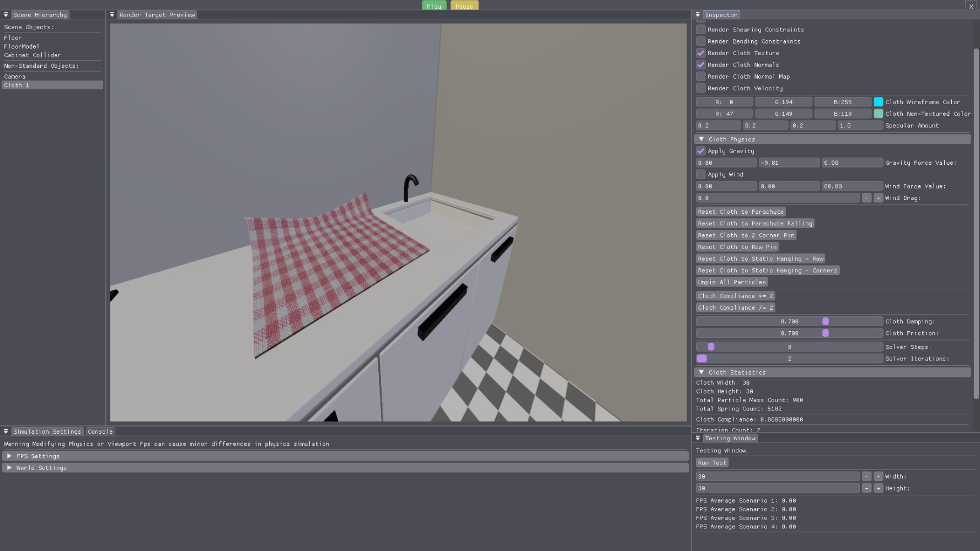Click Inspector vertical scrollbar
The width and height of the screenshot is (980, 551).
pyautogui.click(x=976, y=223)
